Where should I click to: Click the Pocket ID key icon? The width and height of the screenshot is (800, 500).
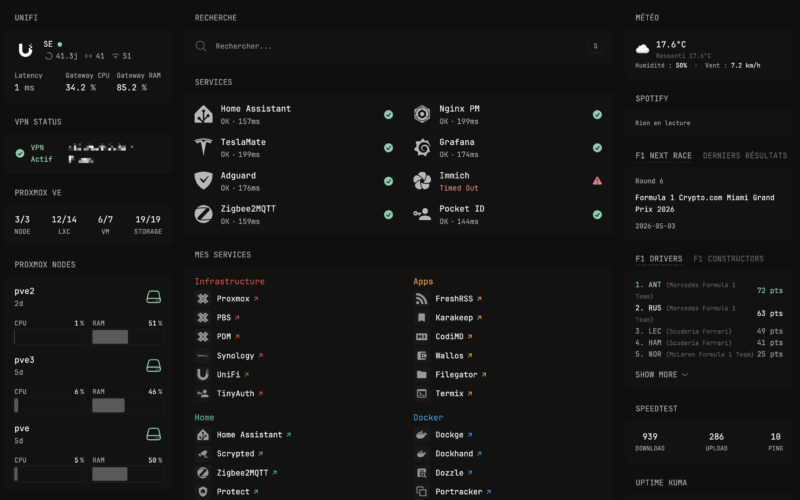(x=422, y=214)
